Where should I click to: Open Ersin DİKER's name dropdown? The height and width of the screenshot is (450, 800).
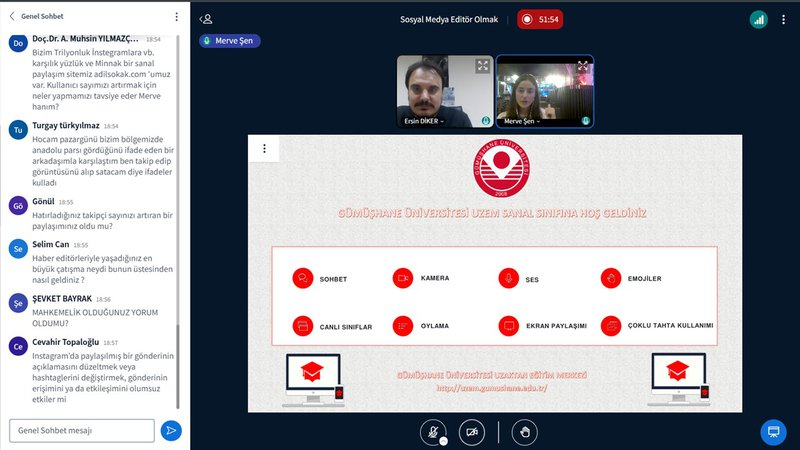426,121
